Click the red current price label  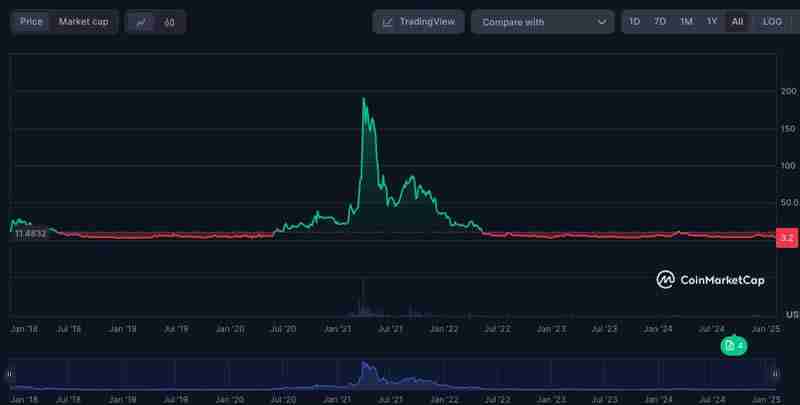click(786, 238)
